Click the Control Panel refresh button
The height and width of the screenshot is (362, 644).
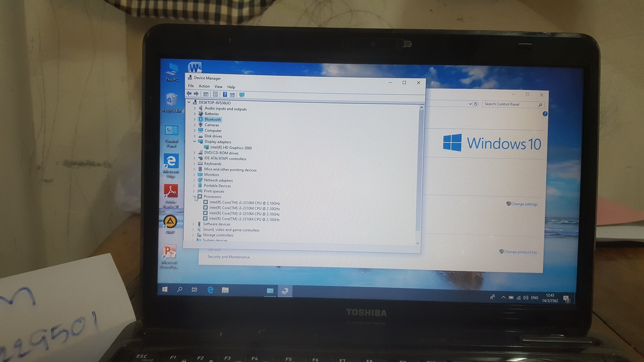pos(476,104)
